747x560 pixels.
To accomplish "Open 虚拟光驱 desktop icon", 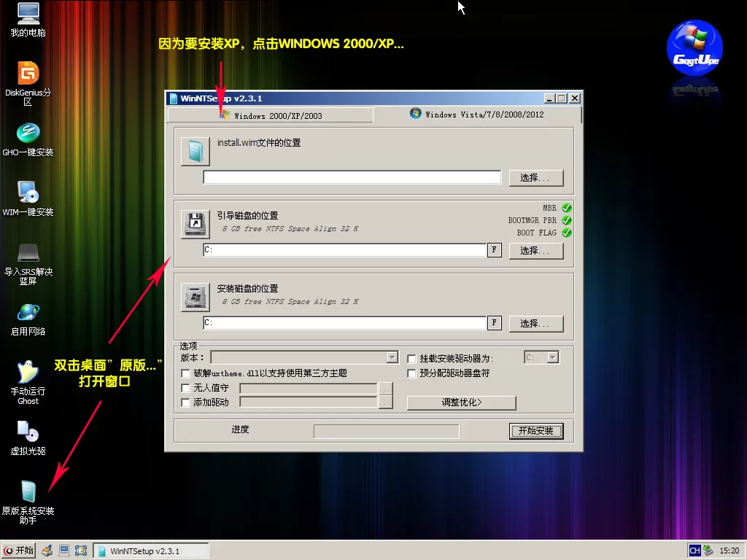I will point(28,432).
